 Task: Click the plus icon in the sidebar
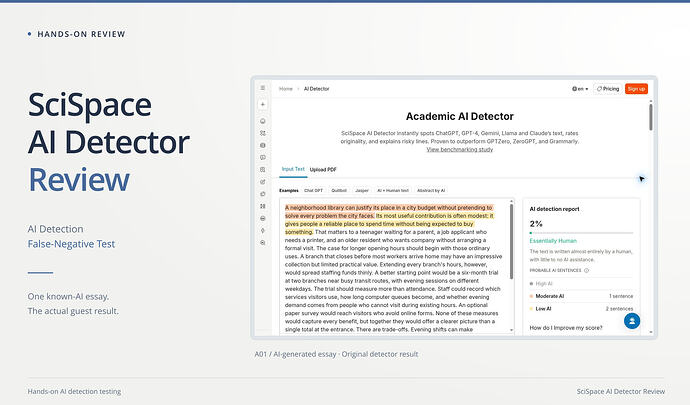click(x=263, y=104)
